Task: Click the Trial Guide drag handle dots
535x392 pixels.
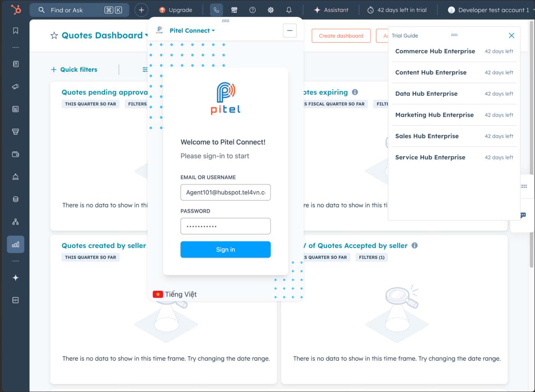Action: tap(454, 35)
